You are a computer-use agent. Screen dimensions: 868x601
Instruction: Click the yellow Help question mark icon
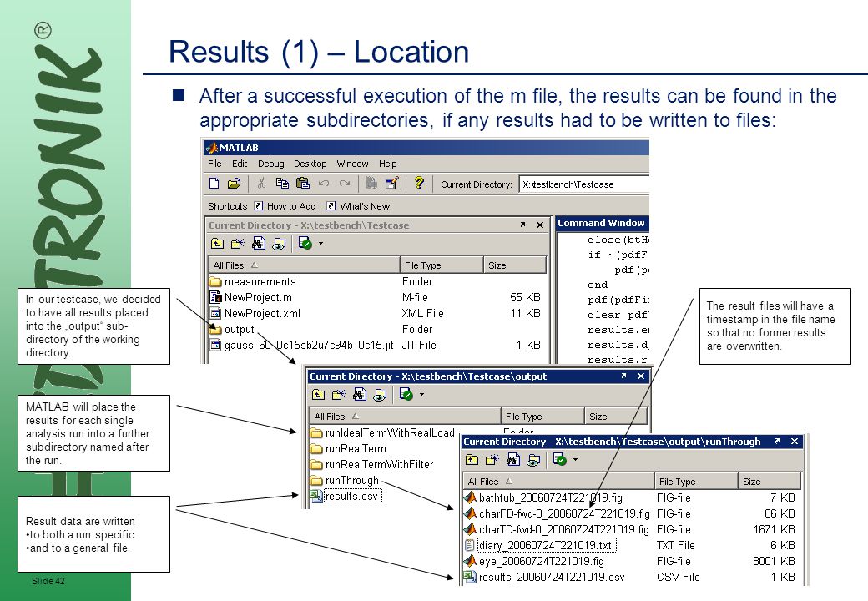[419, 183]
